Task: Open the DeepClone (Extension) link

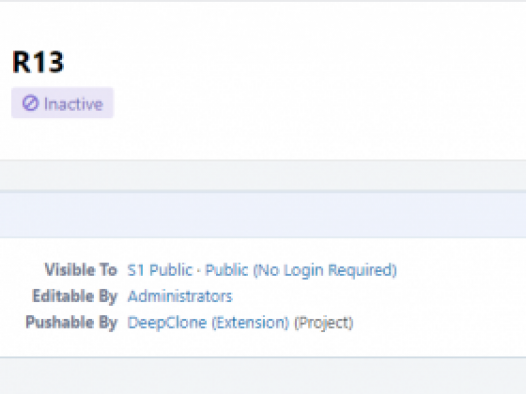Action: [x=208, y=323]
